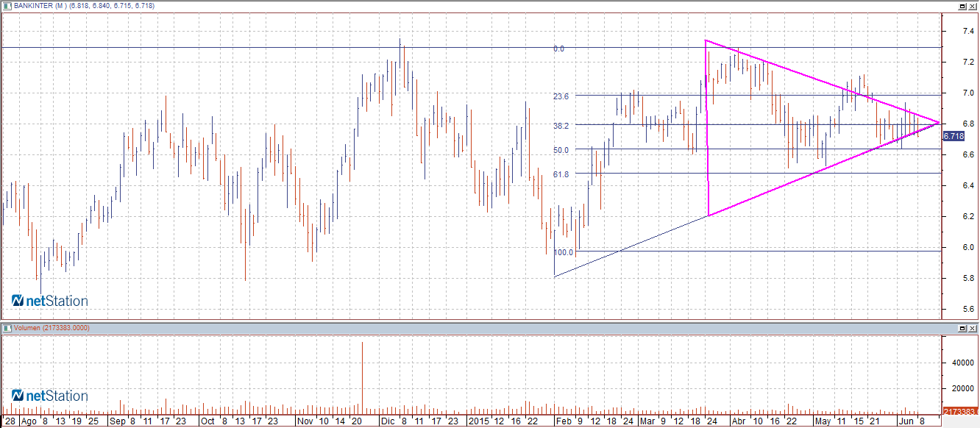
Task: Click the BANKINTER chart panel icon
Action: (x=7, y=5)
